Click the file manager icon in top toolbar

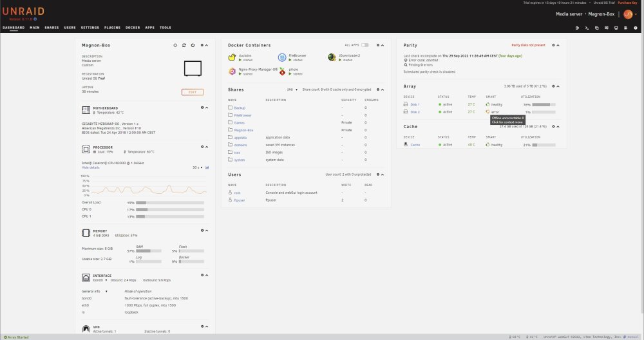597,28
